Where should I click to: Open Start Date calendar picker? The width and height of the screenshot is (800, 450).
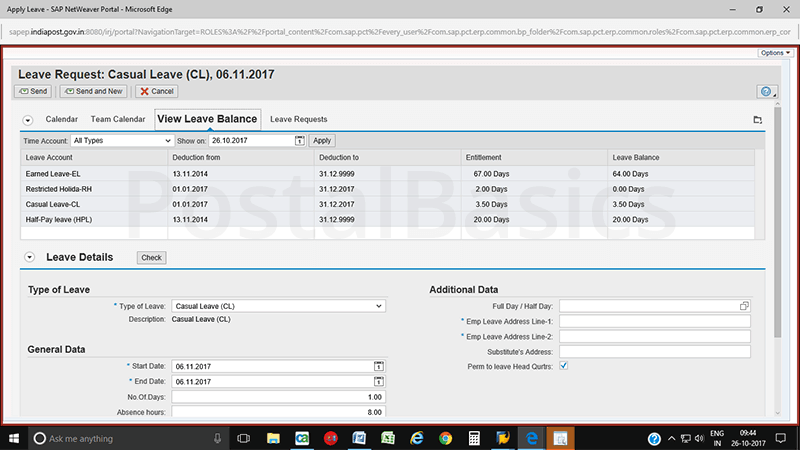[379, 367]
